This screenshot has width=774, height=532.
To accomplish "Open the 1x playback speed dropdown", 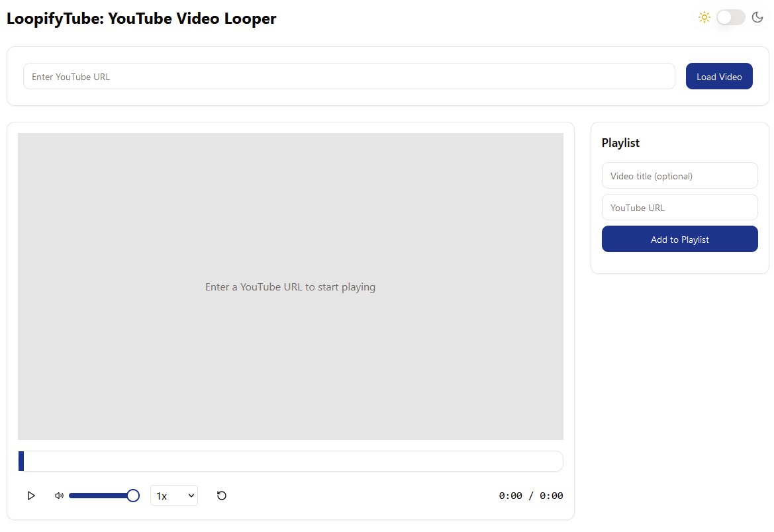I will point(173,496).
